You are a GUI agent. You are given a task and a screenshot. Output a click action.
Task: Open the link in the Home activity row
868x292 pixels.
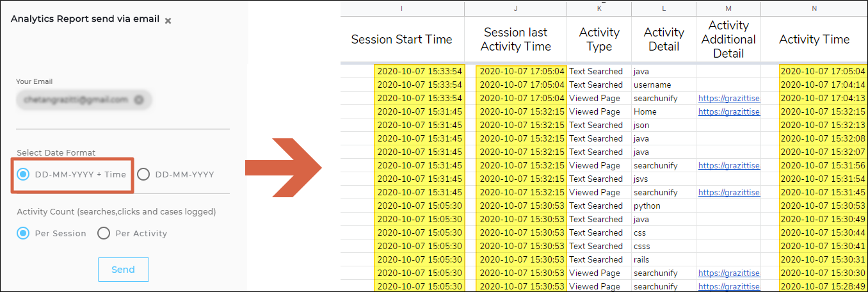click(728, 111)
